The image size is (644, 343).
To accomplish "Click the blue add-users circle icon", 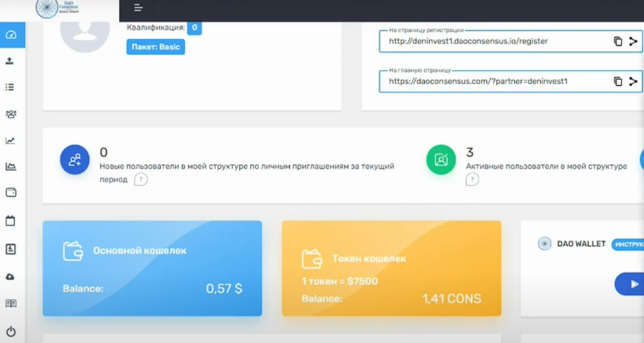I will pyautogui.click(x=75, y=159).
